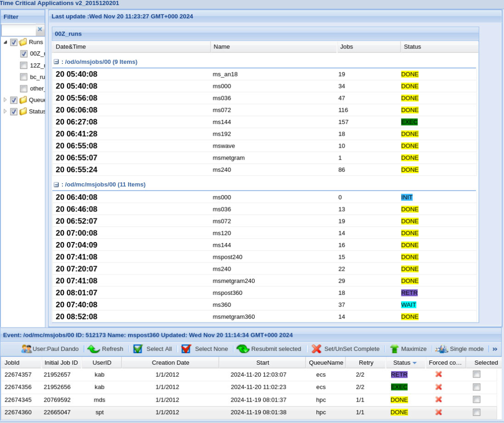
Task: Toggle the Queue folder checkbox
Action: [14, 100]
